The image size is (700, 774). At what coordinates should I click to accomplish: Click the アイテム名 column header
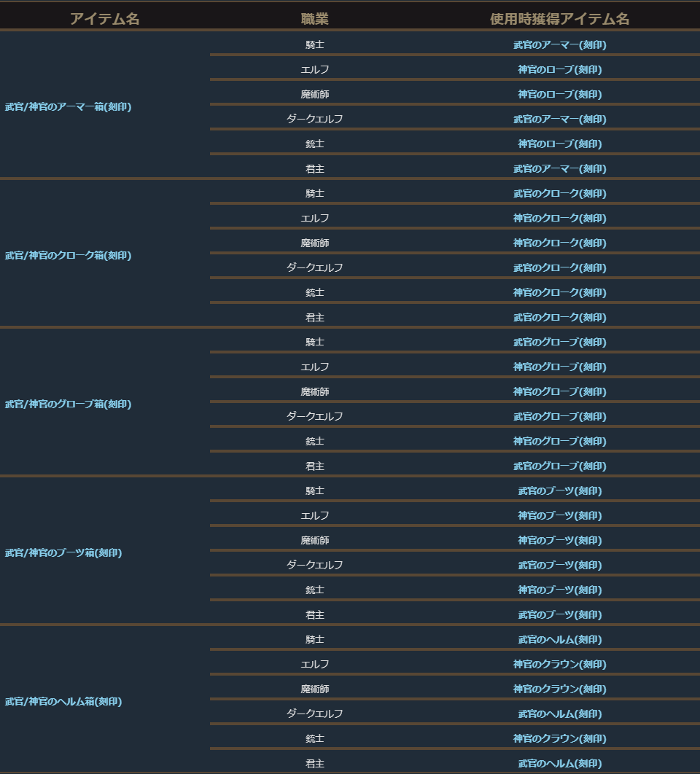click(x=104, y=19)
